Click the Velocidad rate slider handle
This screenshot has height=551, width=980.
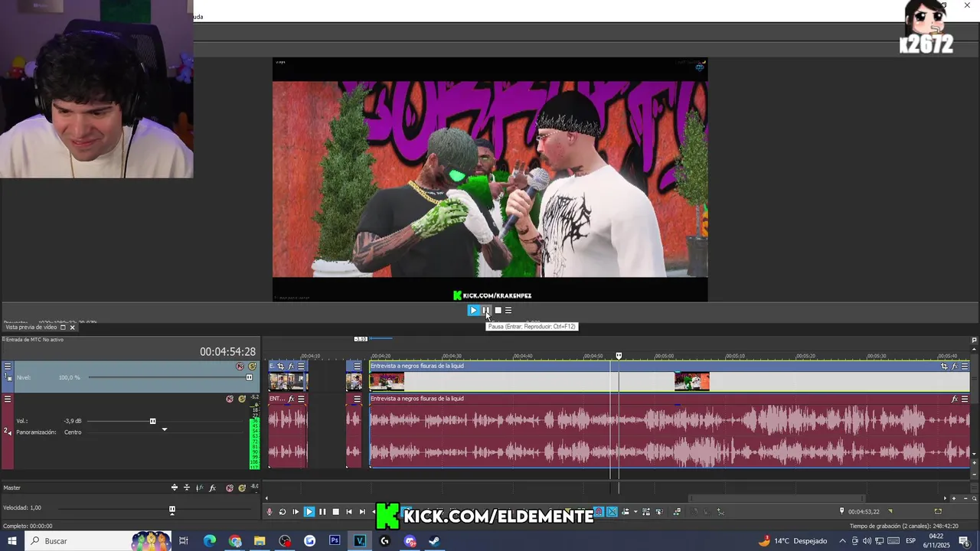(x=172, y=510)
